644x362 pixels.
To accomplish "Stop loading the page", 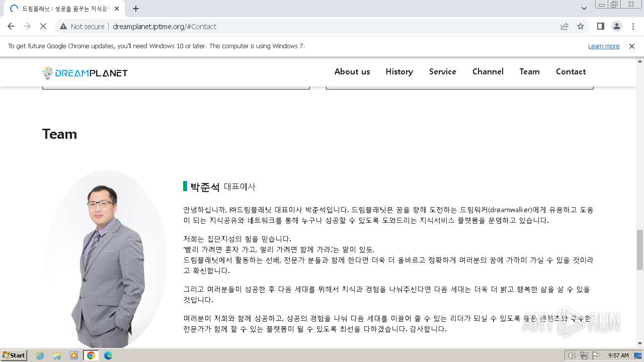I will point(43,26).
